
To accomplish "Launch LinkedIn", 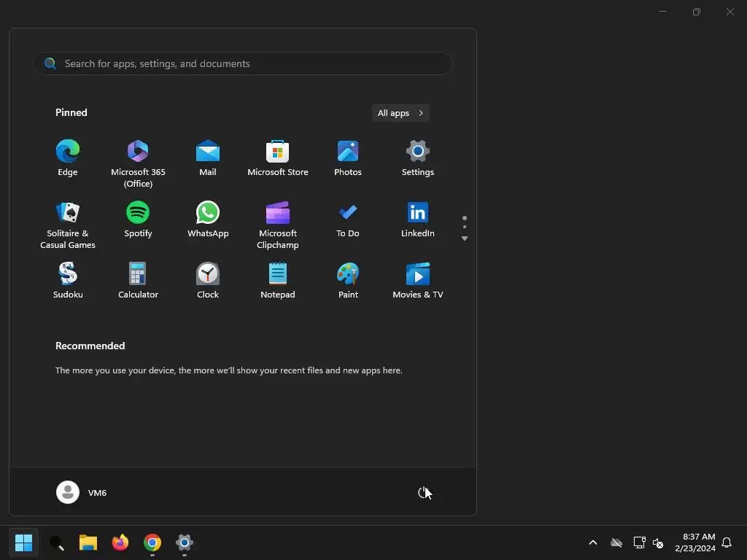I will pos(418,219).
